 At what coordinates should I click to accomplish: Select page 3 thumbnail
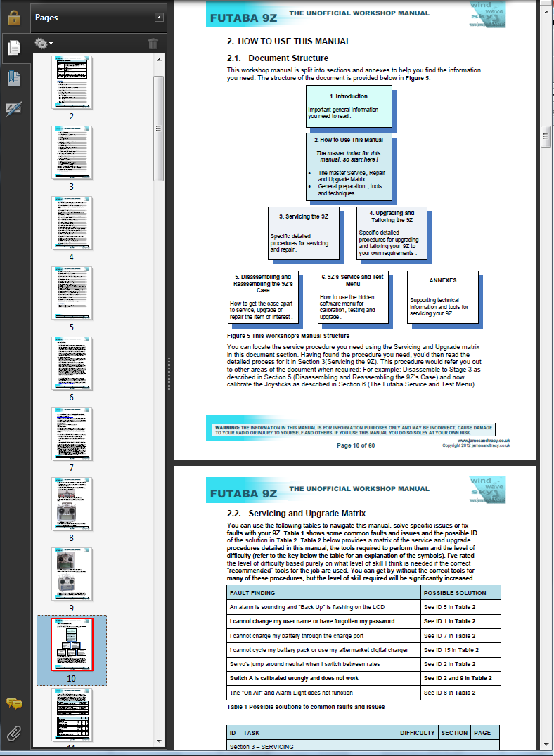[x=72, y=153]
